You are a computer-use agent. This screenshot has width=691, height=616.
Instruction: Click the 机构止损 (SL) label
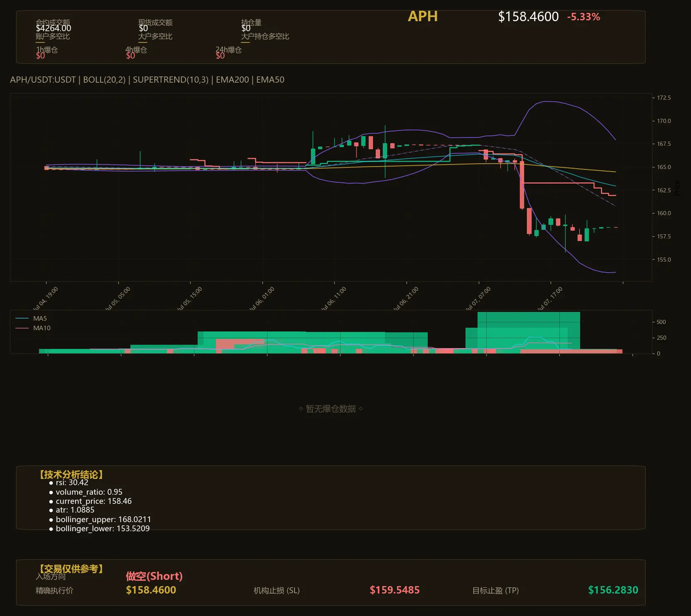click(277, 590)
